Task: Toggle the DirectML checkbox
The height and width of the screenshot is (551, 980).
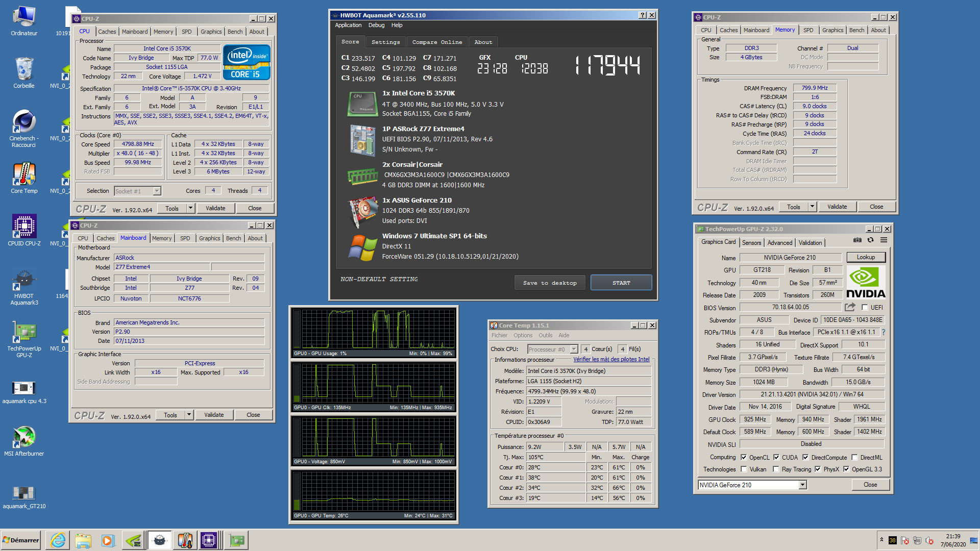Action: tap(854, 457)
